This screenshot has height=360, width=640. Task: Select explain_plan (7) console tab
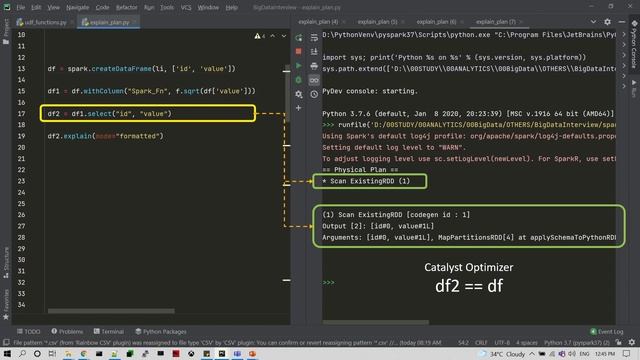click(496, 22)
